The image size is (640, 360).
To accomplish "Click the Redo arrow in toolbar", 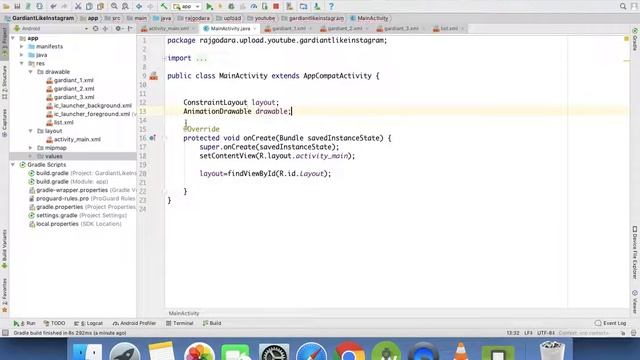I will point(64,7).
